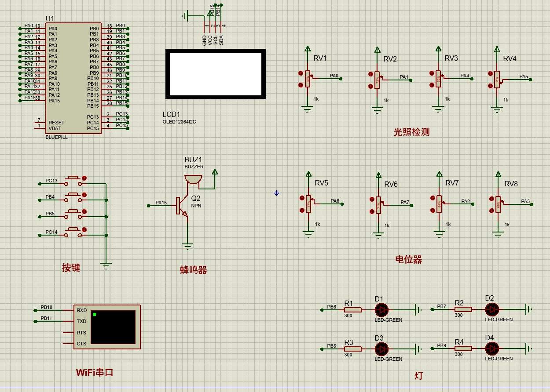Click RV1's upper red adjustment dot
Screen dimensions: 550x392
[301, 73]
